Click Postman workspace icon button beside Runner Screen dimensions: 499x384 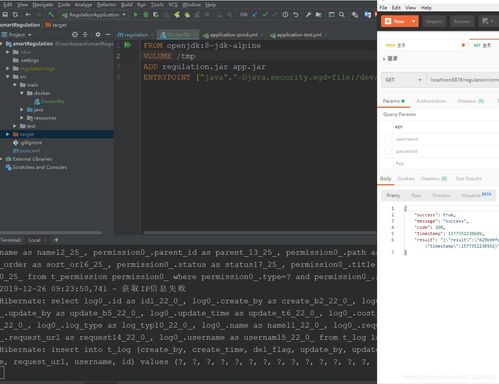click(488, 21)
